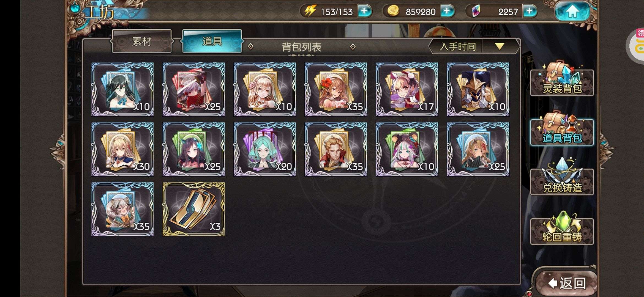The height and width of the screenshot is (297, 644).
Task: Select the golden armored knight card X10
Action: 478,89
